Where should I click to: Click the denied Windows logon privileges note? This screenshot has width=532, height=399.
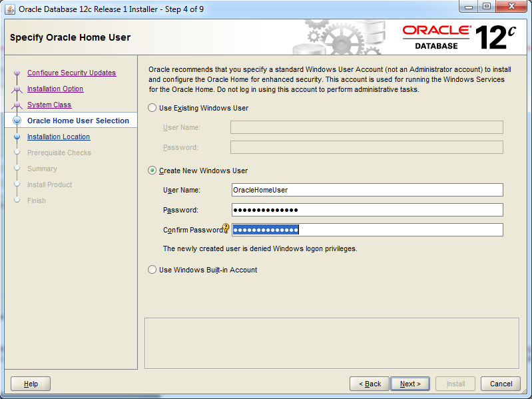[x=260, y=248]
